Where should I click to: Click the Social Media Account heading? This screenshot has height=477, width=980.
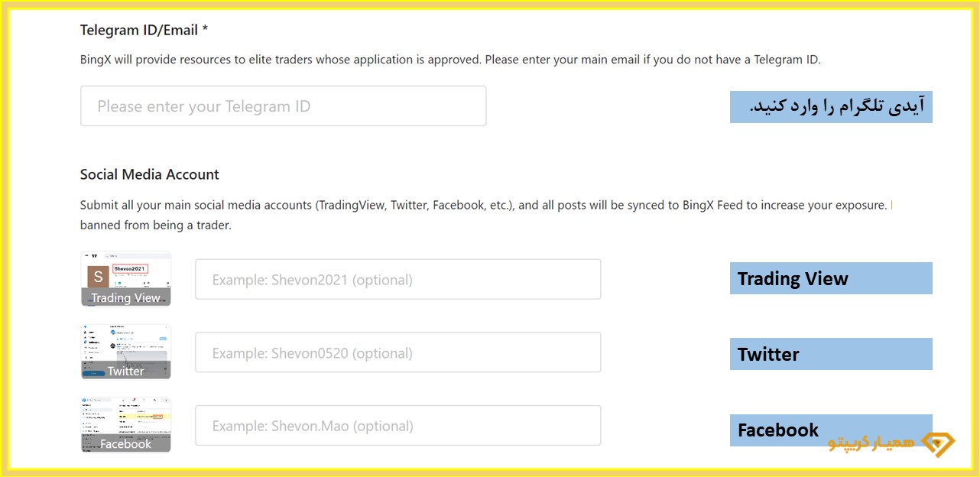tap(150, 174)
